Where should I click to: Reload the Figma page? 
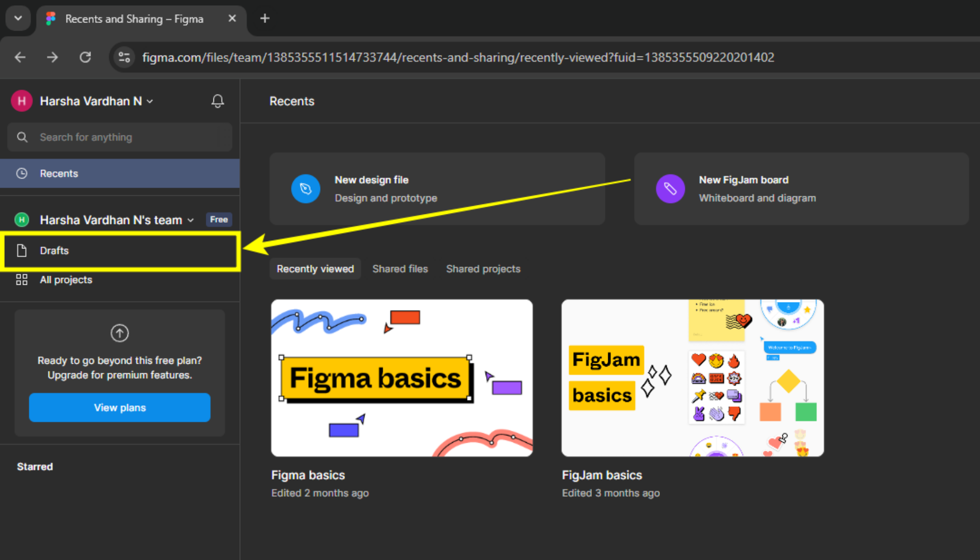coord(85,57)
